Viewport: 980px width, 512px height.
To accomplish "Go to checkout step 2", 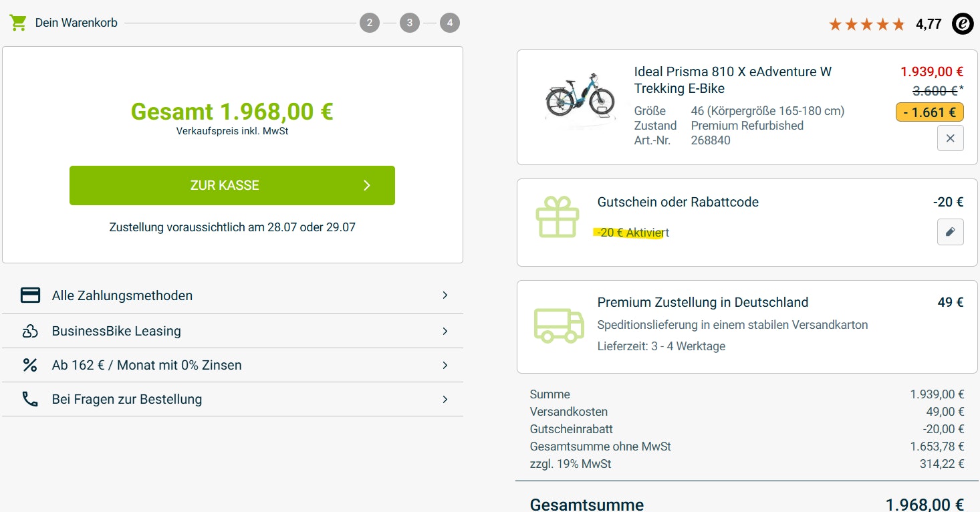I will [x=370, y=23].
